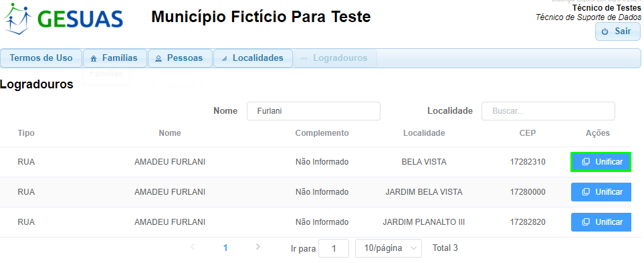This screenshot has width=644, height=263.
Task: Go to previous page arrow
Action: click(x=193, y=247)
